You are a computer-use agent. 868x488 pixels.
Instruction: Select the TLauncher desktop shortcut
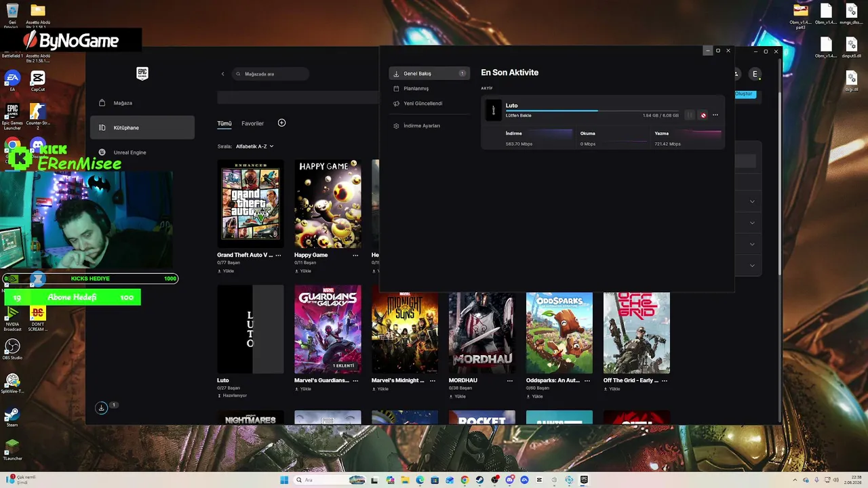click(x=12, y=450)
